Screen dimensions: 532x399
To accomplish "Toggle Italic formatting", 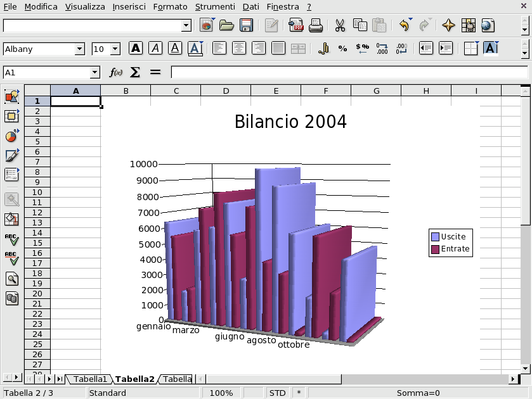I will coord(155,49).
